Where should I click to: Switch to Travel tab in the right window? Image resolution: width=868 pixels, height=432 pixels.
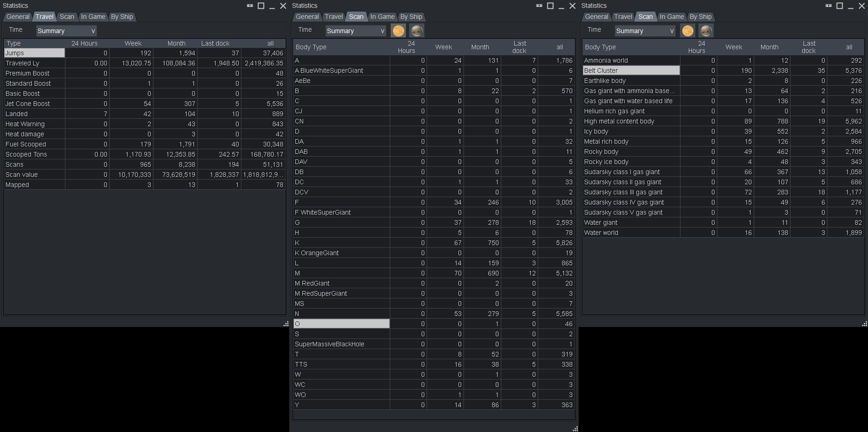point(623,17)
